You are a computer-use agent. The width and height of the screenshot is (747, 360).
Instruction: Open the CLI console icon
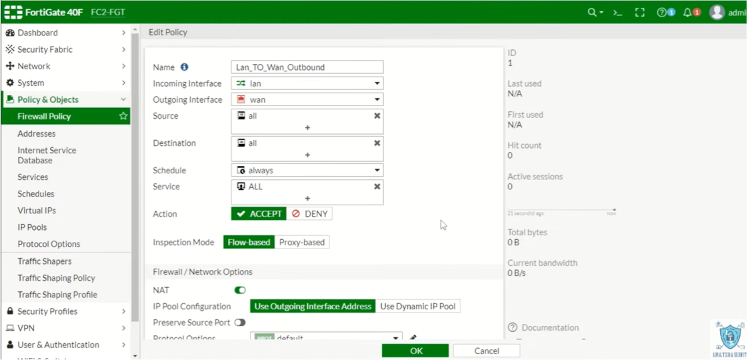pos(617,12)
